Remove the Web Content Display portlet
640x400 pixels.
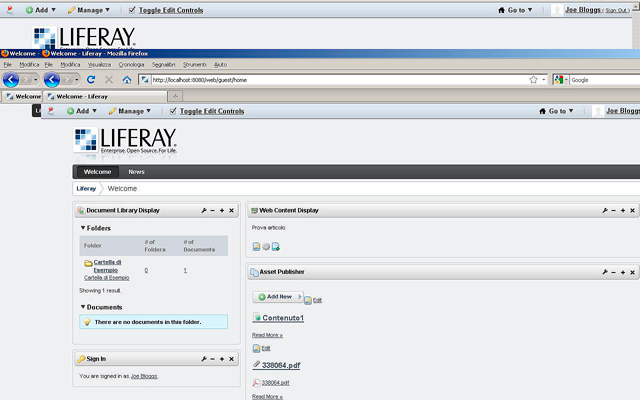coord(632,211)
